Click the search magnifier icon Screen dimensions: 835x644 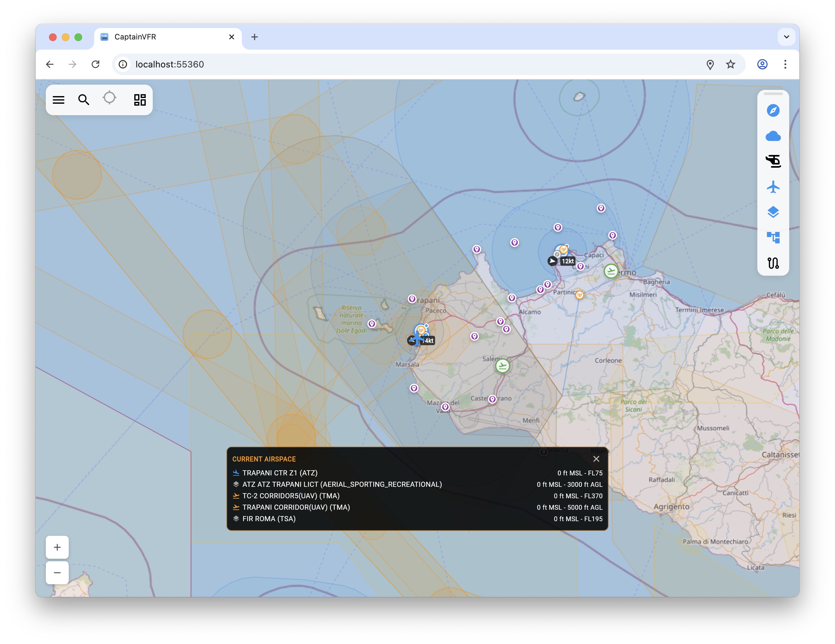pos(84,100)
